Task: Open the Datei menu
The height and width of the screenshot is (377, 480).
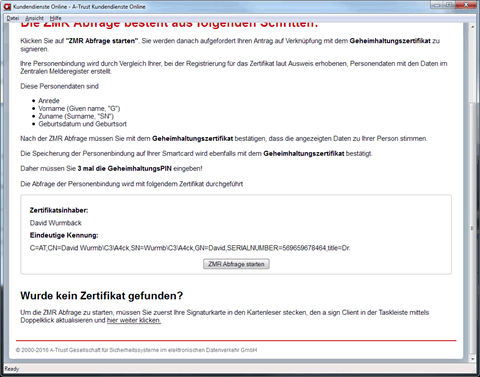Action: (13, 18)
